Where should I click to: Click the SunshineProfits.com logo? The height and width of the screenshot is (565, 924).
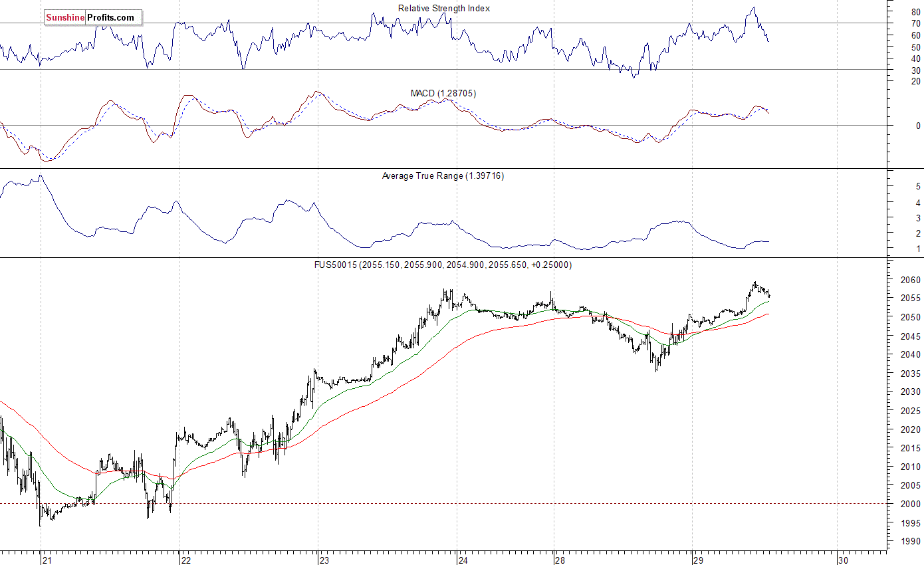pos(93,18)
